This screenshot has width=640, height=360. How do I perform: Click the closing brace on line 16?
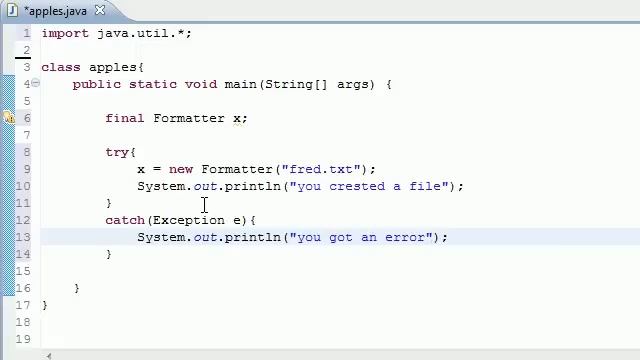(77, 289)
